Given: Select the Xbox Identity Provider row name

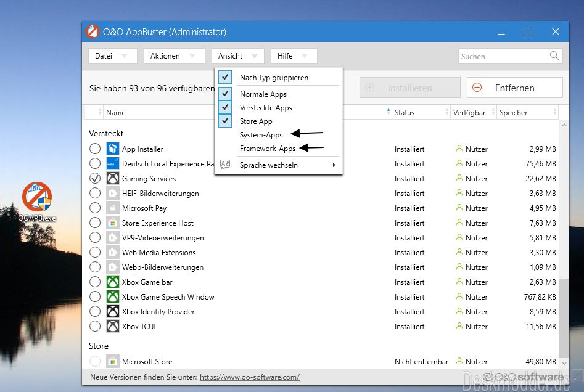Looking at the screenshot, I should coord(158,312).
